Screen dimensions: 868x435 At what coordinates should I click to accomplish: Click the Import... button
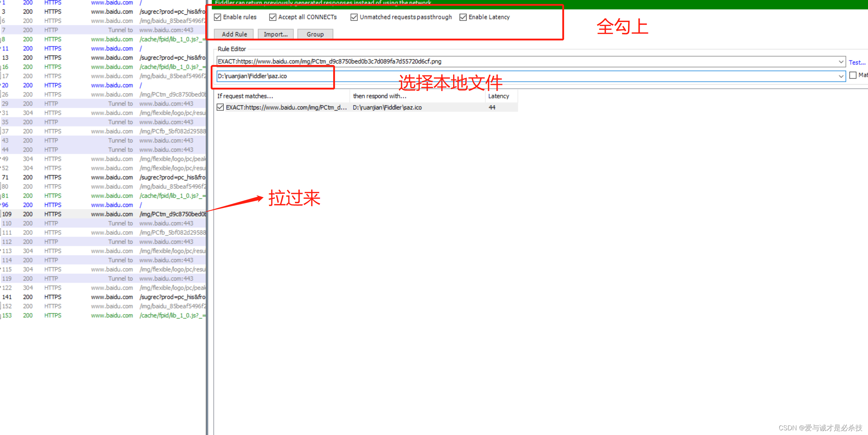coord(275,34)
